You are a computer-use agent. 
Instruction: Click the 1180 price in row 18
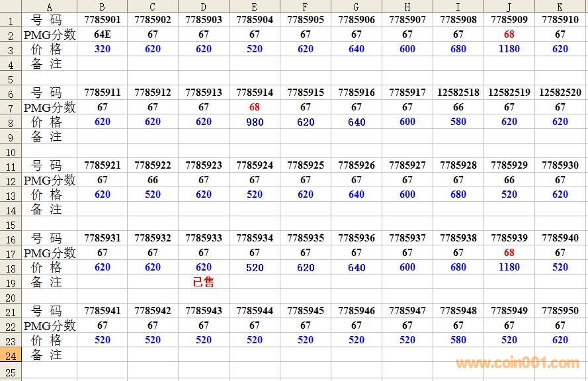point(509,267)
